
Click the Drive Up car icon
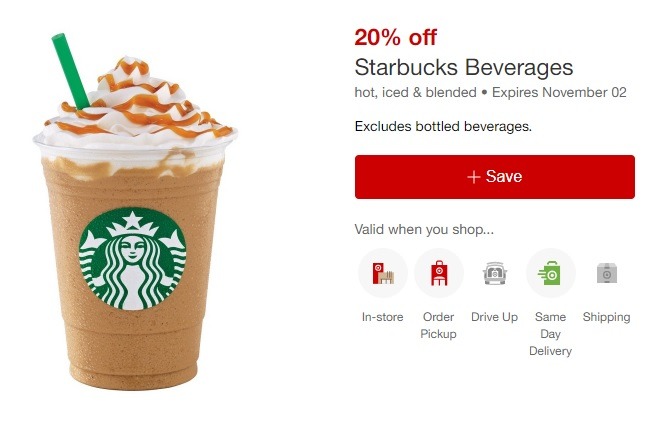point(495,273)
